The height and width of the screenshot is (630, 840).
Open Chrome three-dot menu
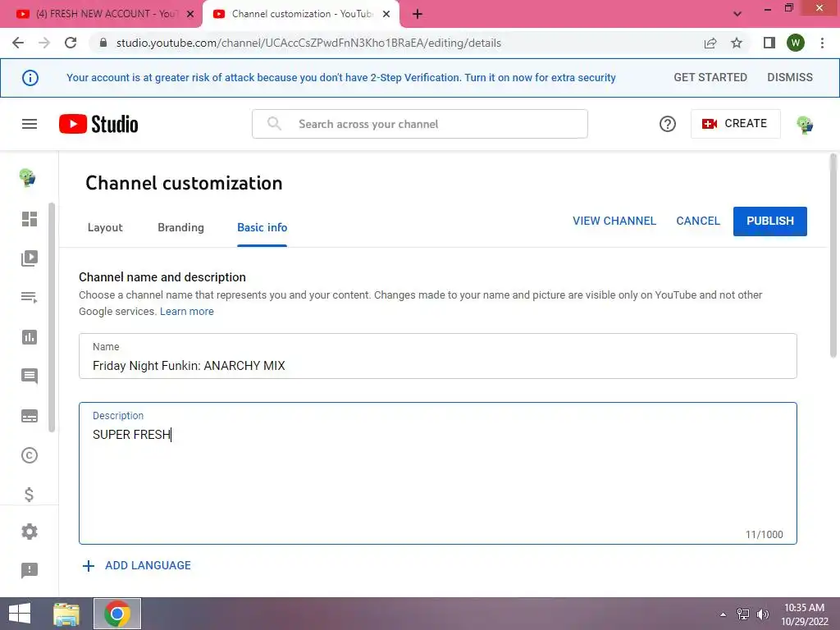822,43
